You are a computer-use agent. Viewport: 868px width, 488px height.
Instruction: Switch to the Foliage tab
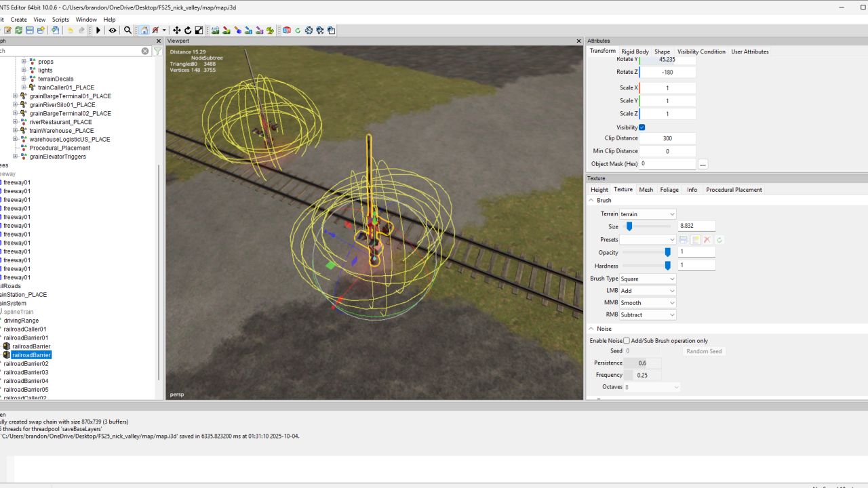tap(669, 190)
